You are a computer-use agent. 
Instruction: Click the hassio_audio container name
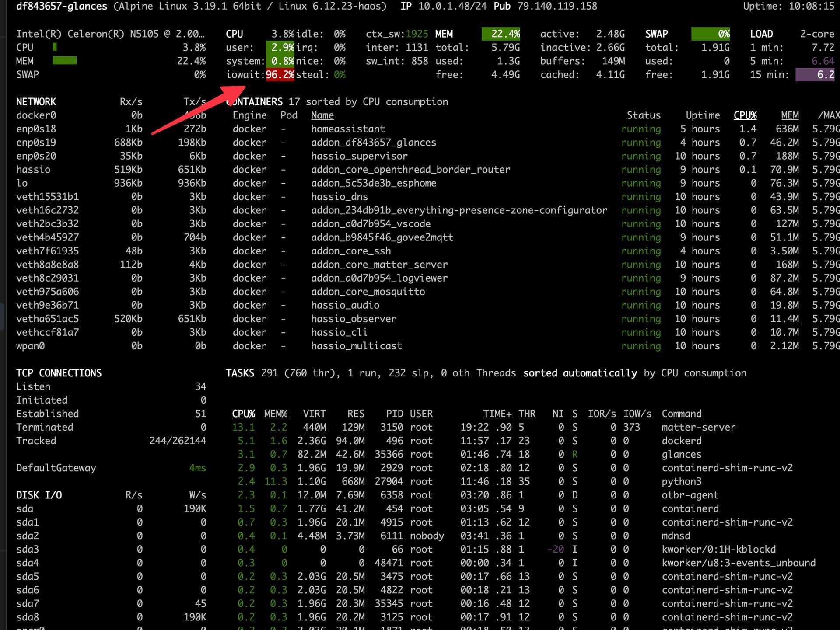(345, 305)
